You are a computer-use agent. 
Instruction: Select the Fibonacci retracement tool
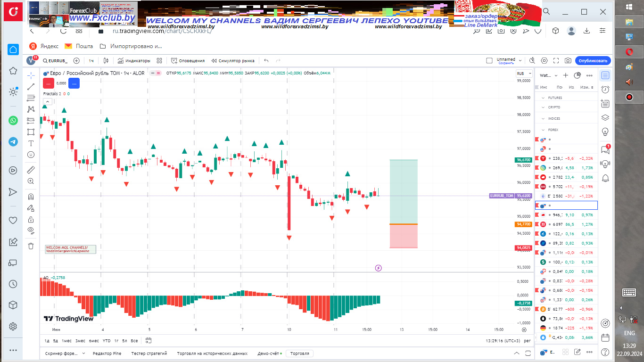(31, 98)
